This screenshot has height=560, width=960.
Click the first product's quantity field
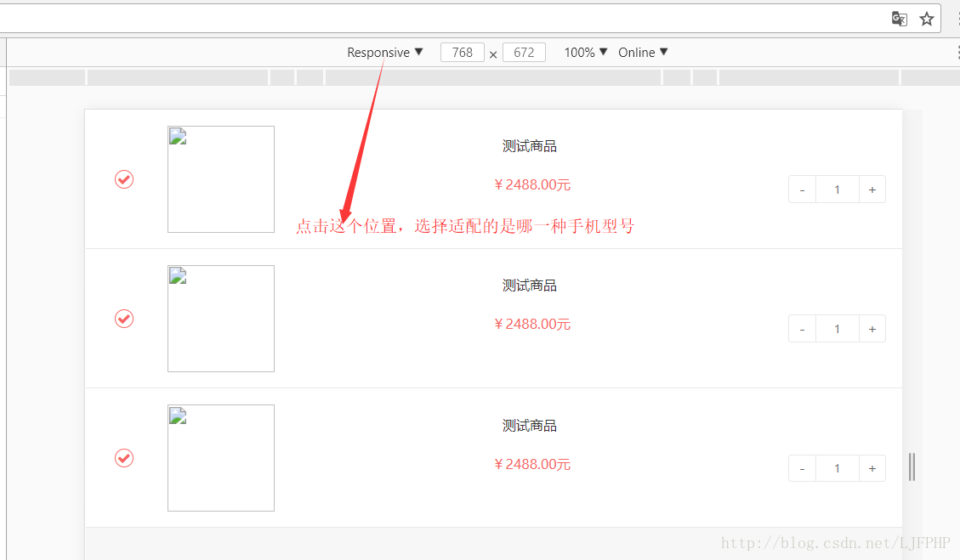pyautogui.click(x=837, y=189)
